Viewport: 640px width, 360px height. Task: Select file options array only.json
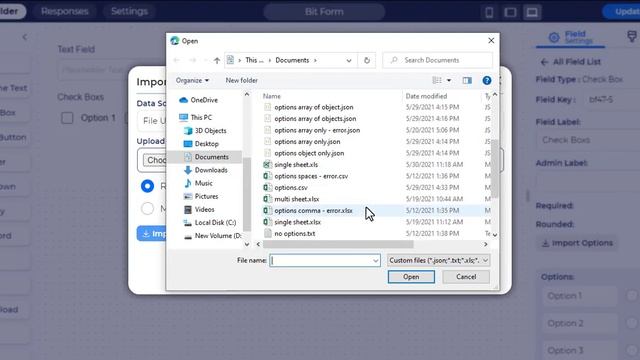click(x=302, y=142)
